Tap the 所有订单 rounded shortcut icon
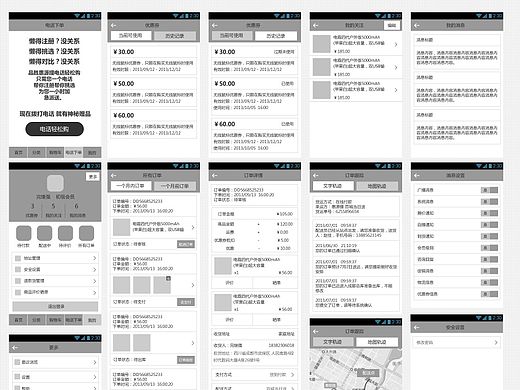 pos(86,233)
